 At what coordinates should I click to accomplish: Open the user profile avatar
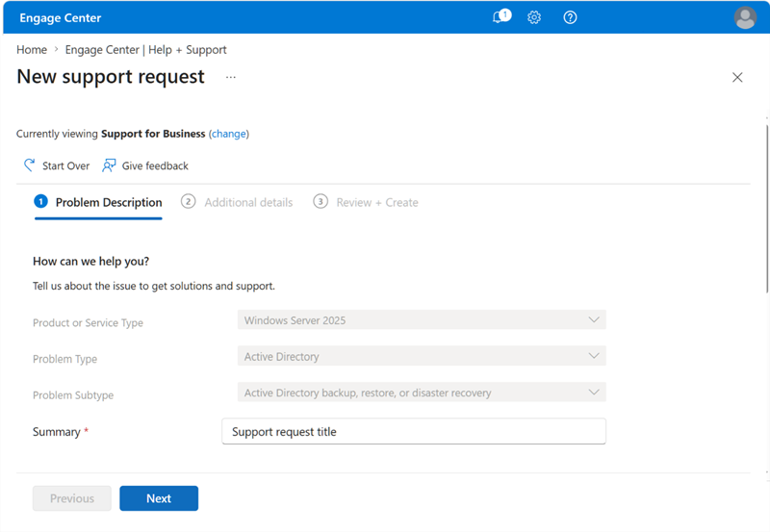point(744,17)
